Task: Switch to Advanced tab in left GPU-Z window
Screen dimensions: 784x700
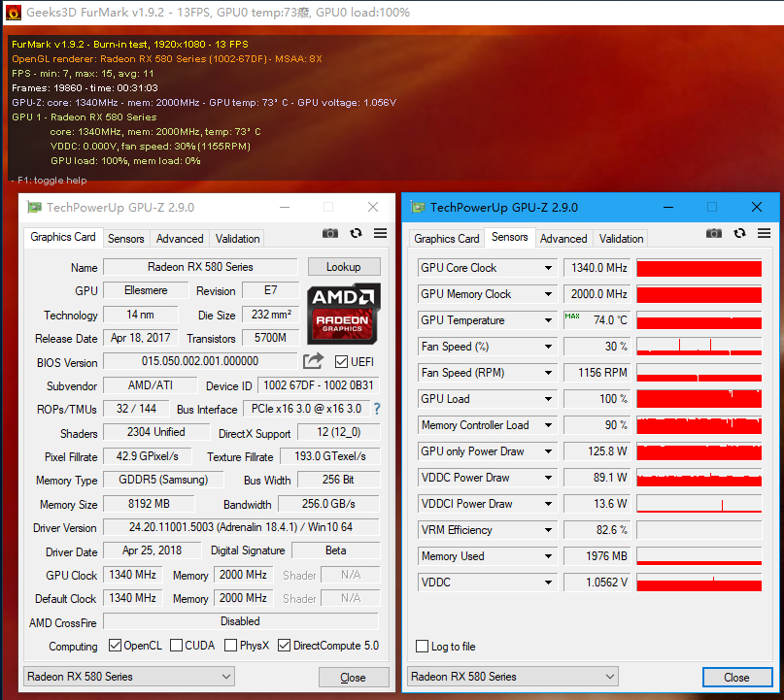Action: (x=180, y=239)
